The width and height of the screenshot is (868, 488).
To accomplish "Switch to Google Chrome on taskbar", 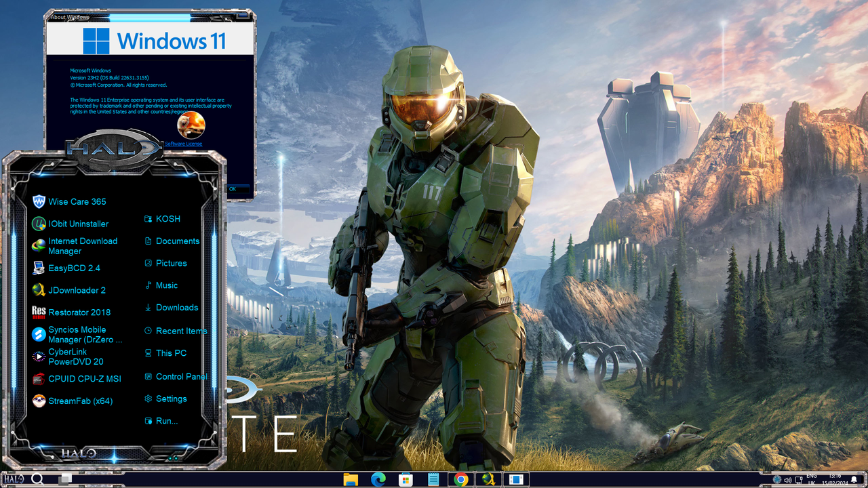I will coord(461,480).
